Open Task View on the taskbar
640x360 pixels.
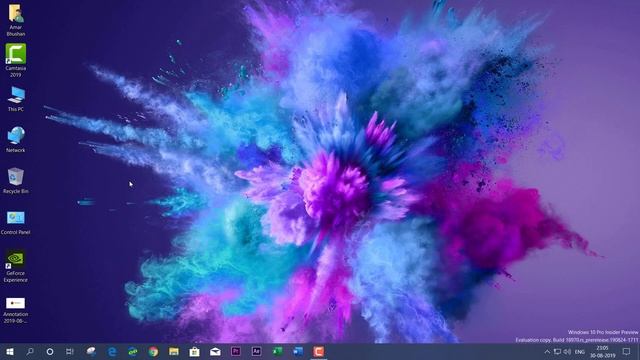[70, 351]
